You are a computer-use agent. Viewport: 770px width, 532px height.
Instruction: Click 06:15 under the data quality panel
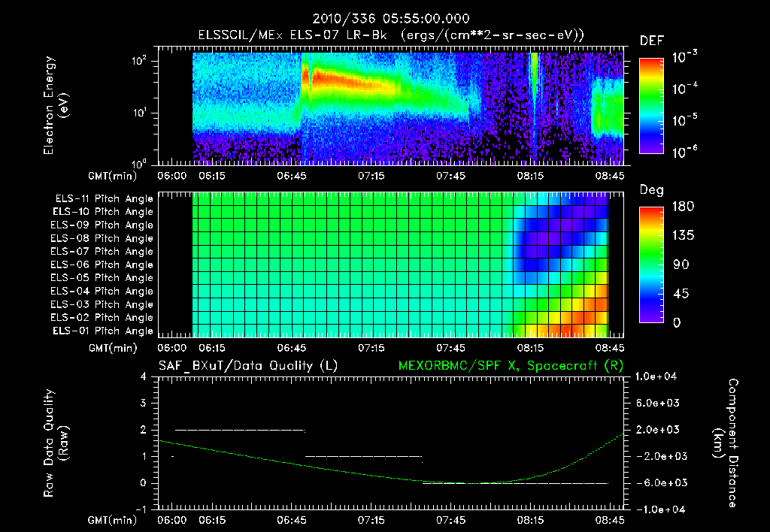click(212, 520)
